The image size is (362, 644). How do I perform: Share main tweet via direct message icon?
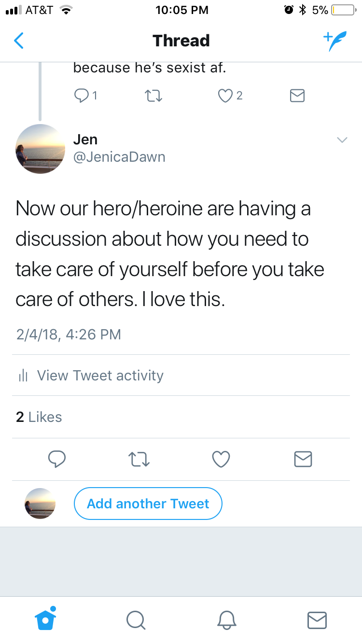[x=303, y=459]
